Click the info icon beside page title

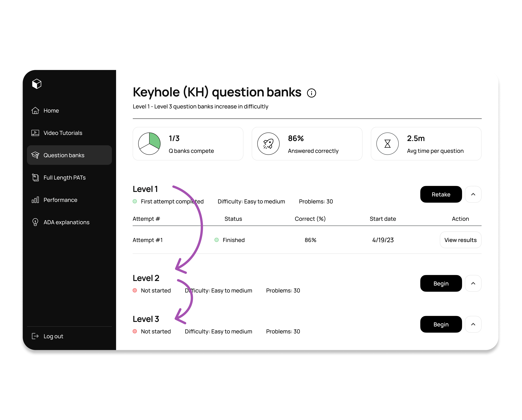(311, 93)
